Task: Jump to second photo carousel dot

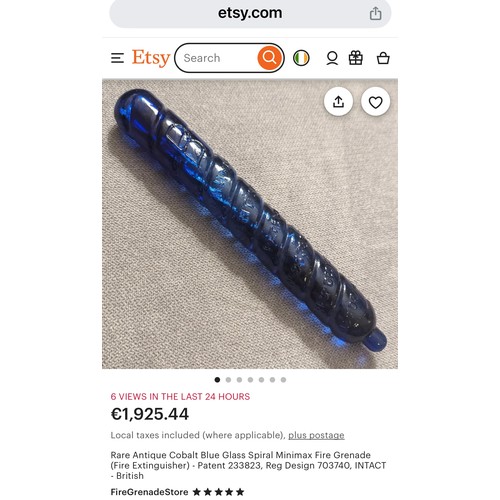Action: [228, 380]
